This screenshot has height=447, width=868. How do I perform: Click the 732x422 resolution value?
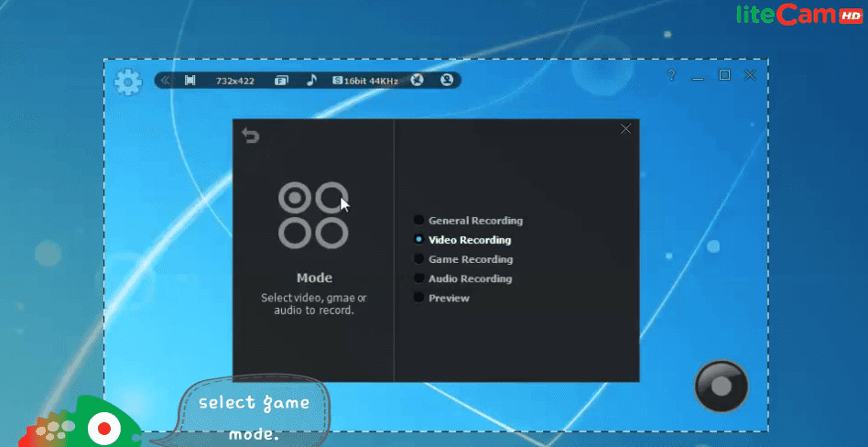point(235,81)
